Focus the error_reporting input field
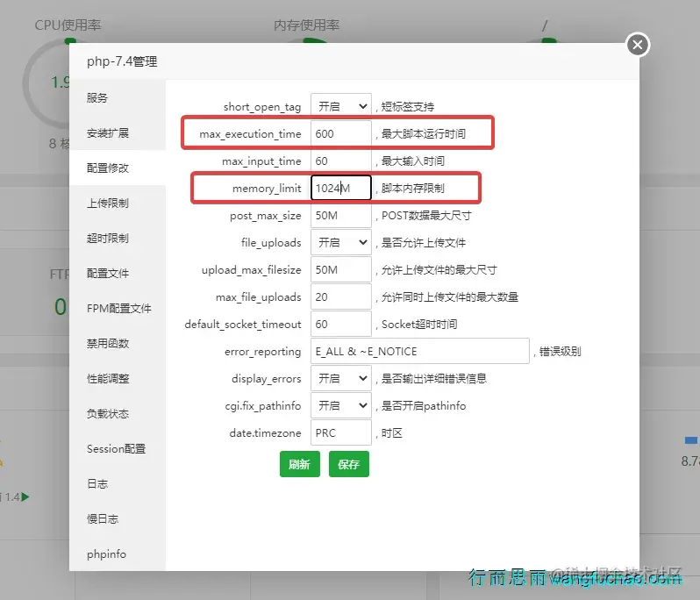 pyautogui.click(x=419, y=352)
